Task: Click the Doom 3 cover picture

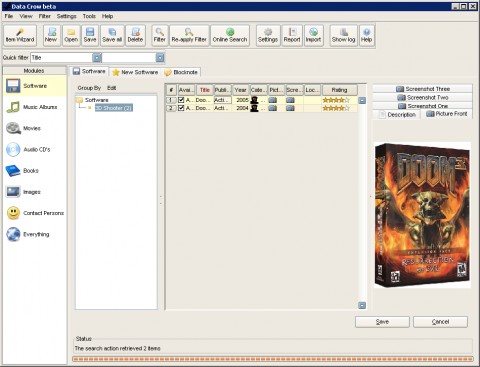Action: coord(422,215)
